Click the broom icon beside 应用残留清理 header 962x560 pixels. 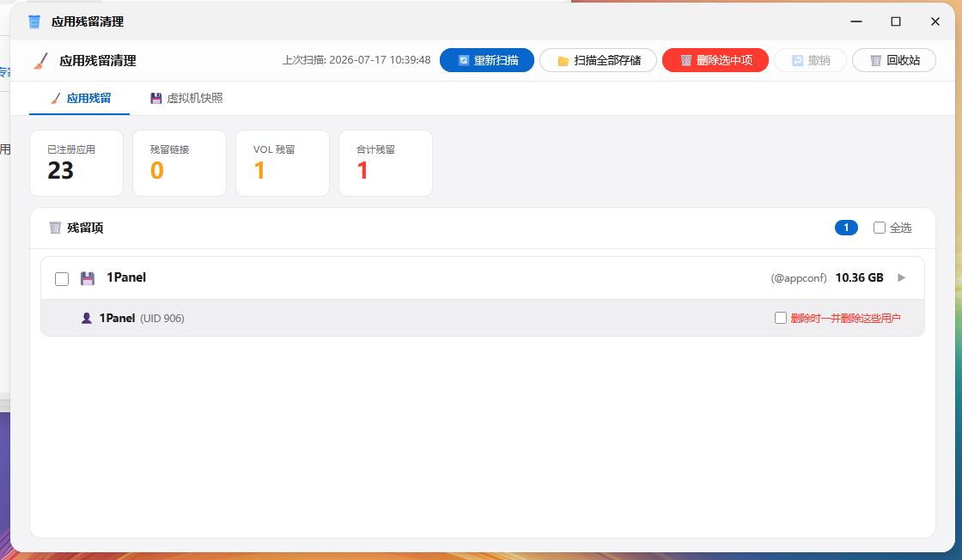point(41,61)
